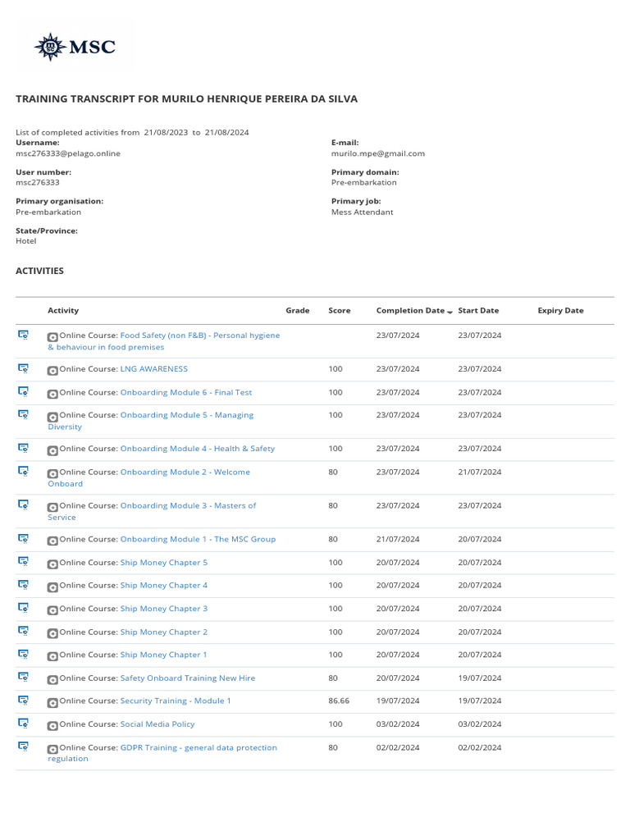Click the score 86.66 value
Screen dimensions: 630x840
point(339,701)
